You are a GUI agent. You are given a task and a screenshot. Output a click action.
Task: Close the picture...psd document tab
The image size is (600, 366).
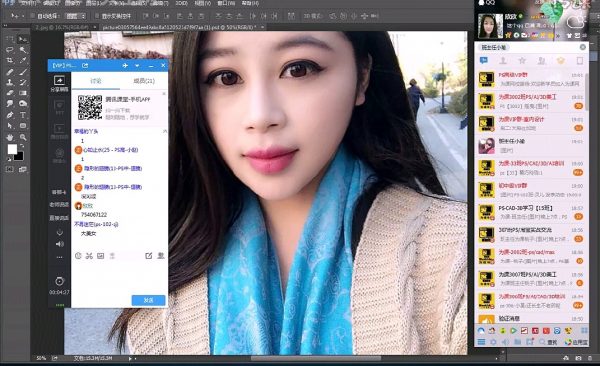[x=262, y=27]
